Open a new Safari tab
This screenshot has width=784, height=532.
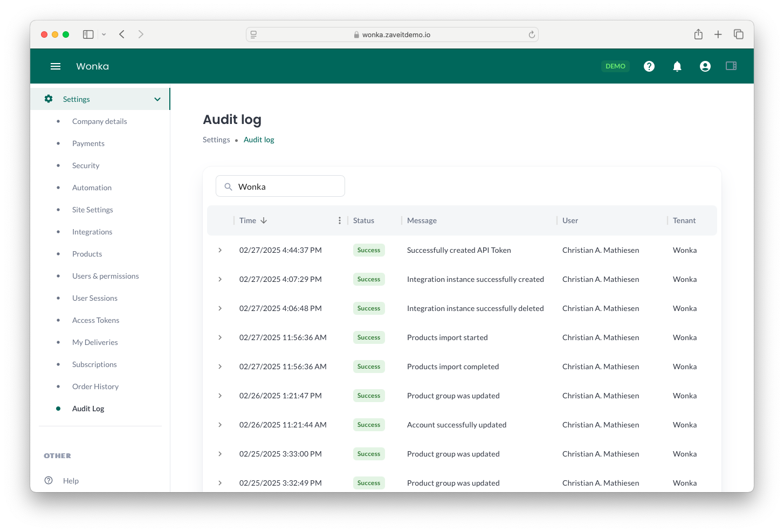718,34
